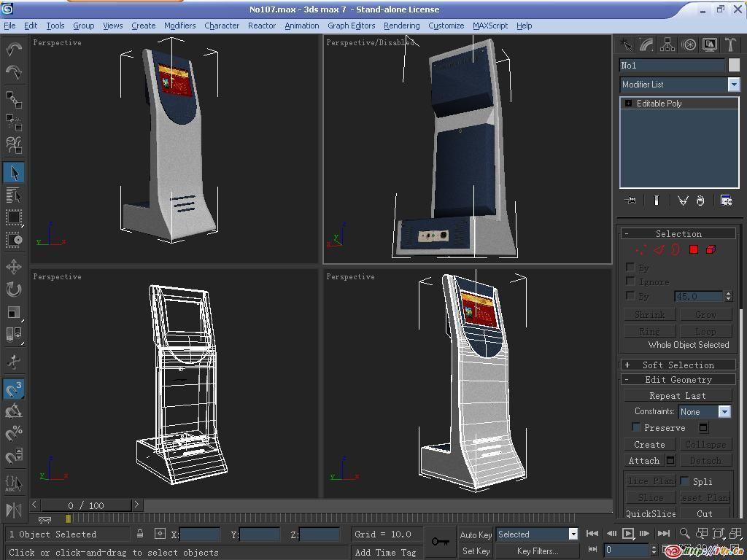Open the Modifier List dropdown
The image size is (747, 560).
coord(733,85)
